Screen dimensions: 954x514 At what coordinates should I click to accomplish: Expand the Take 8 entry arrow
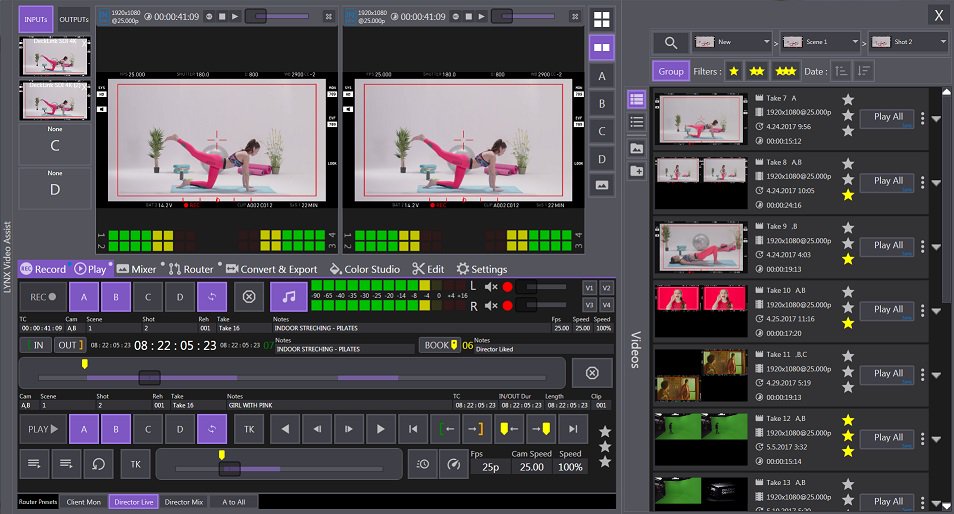click(x=936, y=183)
